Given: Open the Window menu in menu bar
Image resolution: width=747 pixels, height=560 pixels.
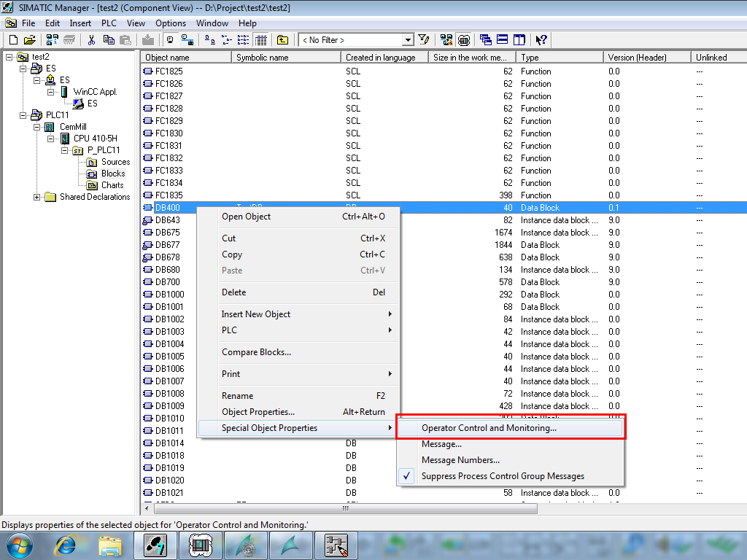Looking at the screenshot, I should pyautogui.click(x=212, y=23).
